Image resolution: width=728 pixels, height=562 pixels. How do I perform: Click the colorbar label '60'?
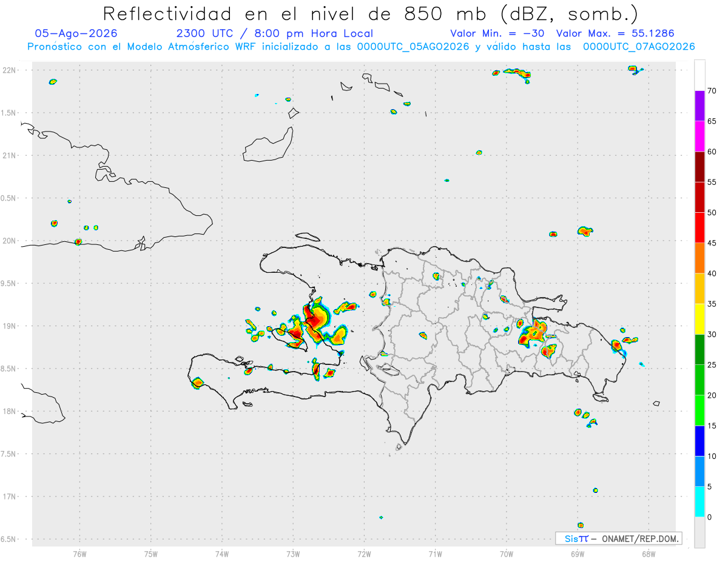712,152
